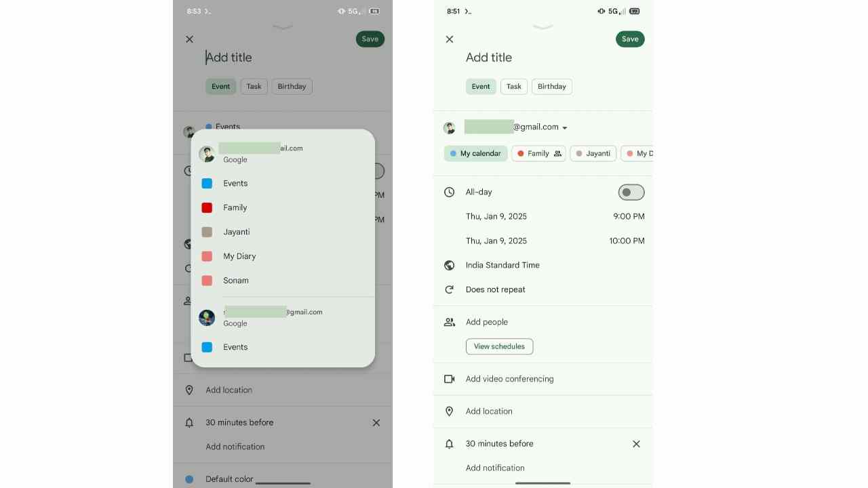Close the event editor in right screen
Screen dimensions: 868x488
coord(450,39)
